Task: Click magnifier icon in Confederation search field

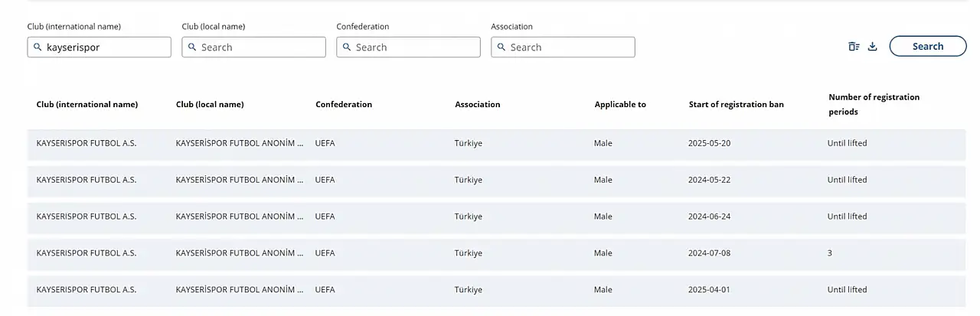Action: (x=347, y=47)
